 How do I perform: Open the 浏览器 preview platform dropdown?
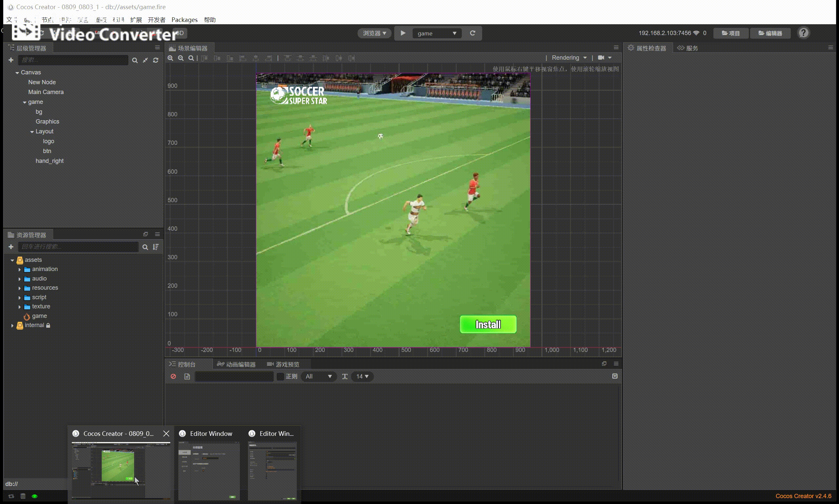tap(374, 33)
